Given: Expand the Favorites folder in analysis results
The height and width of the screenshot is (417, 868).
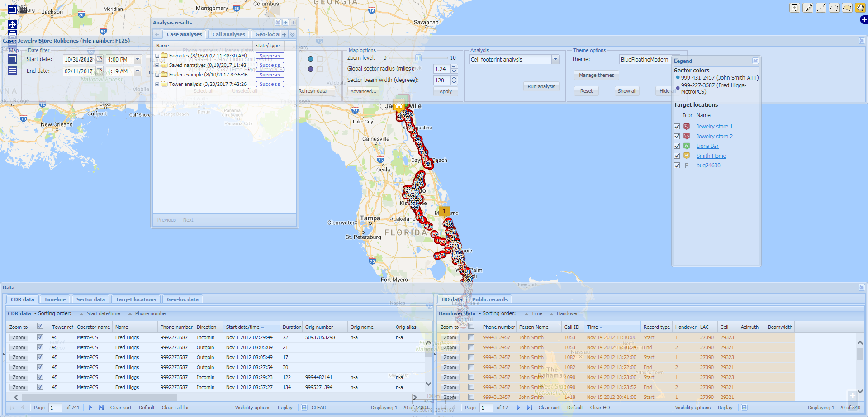Looking at the screenshot, I should [x=157, y=56].
